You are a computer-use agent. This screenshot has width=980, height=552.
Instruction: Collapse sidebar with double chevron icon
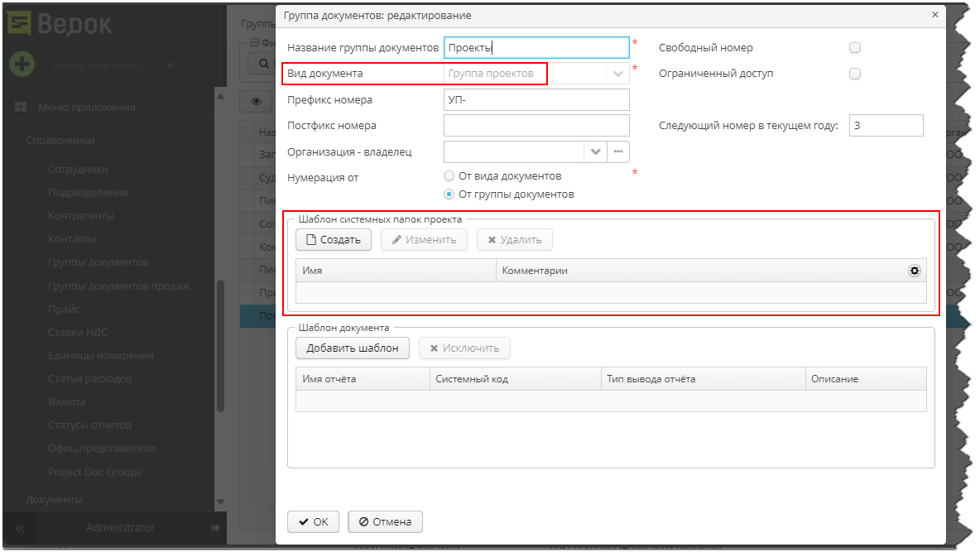click(x=20, y=528)
